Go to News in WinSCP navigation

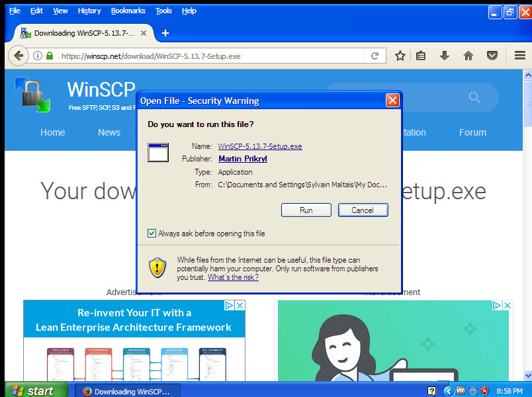[x=109, y=132]
